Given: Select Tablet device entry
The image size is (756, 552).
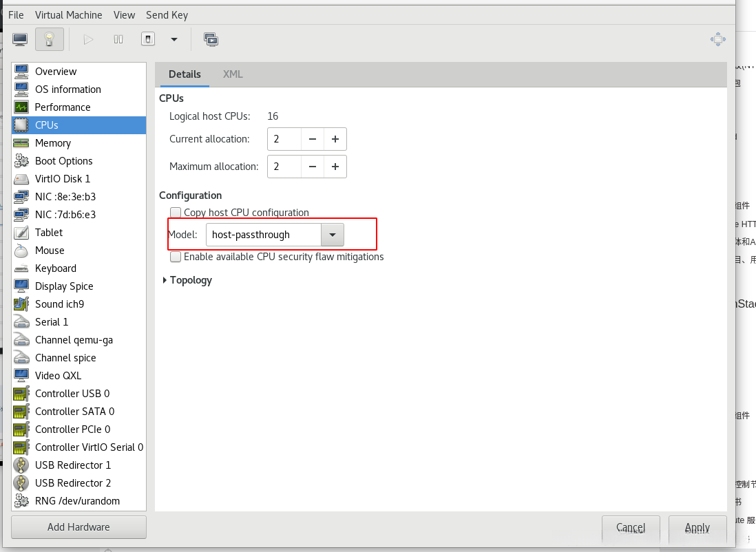Looking at the screenshot, I should [x=78, y=233].
